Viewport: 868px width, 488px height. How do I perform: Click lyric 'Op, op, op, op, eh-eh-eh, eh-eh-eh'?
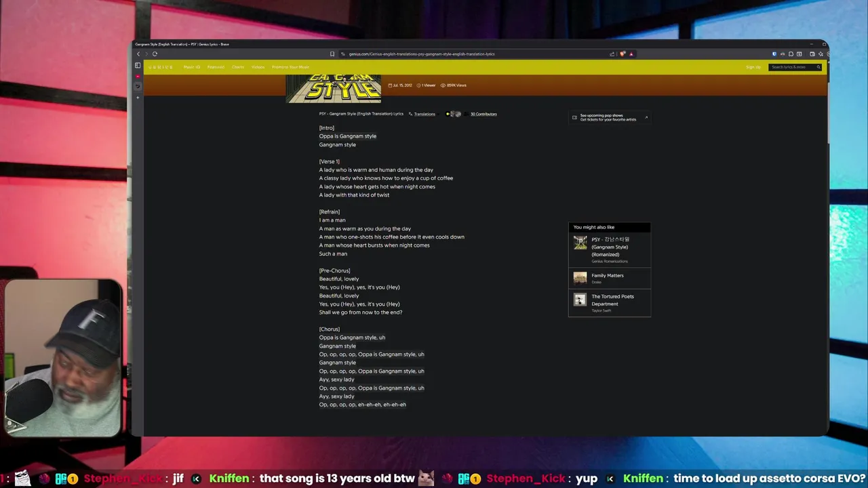coord(363,405)
